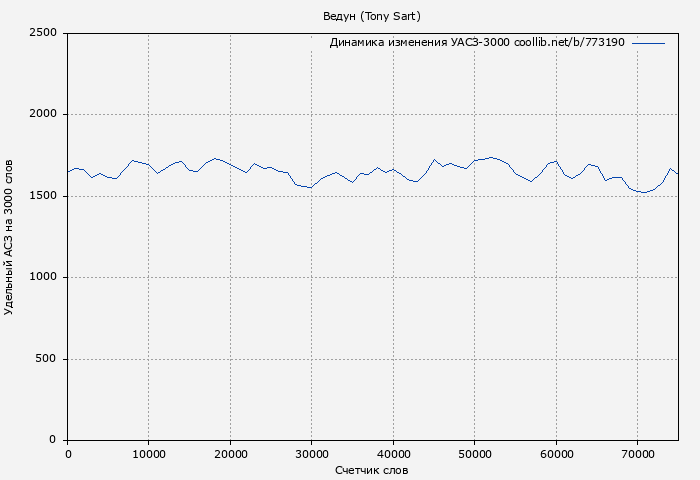Click the 10000 tick on horizontal axis

[149, 454]
